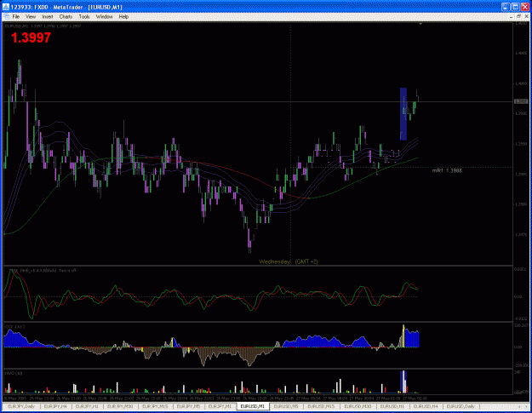Switch to the EURUSD,M5 chart tab

coord(286,406)
